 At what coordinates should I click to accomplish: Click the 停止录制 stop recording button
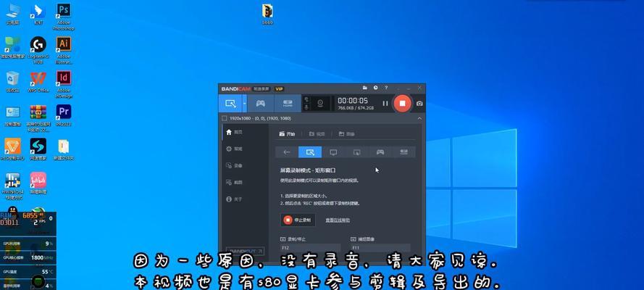coord(298,220)
